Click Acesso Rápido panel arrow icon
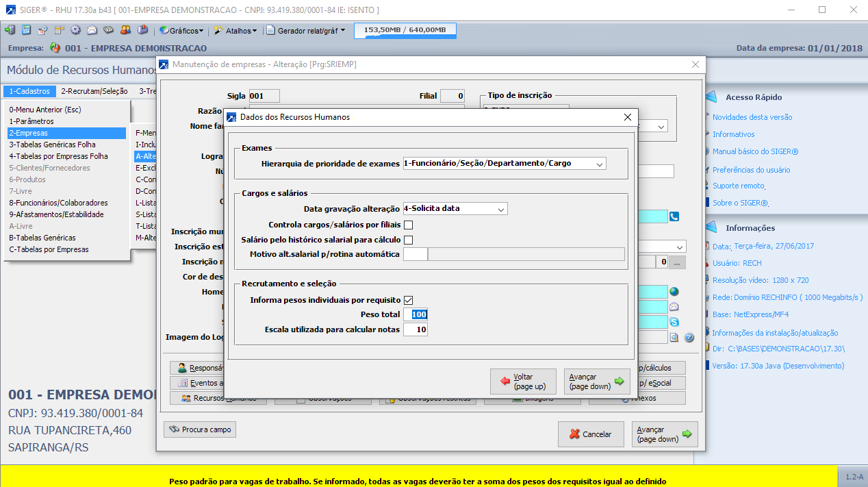Viewport: 868px width, 487px height. (711, 97)
